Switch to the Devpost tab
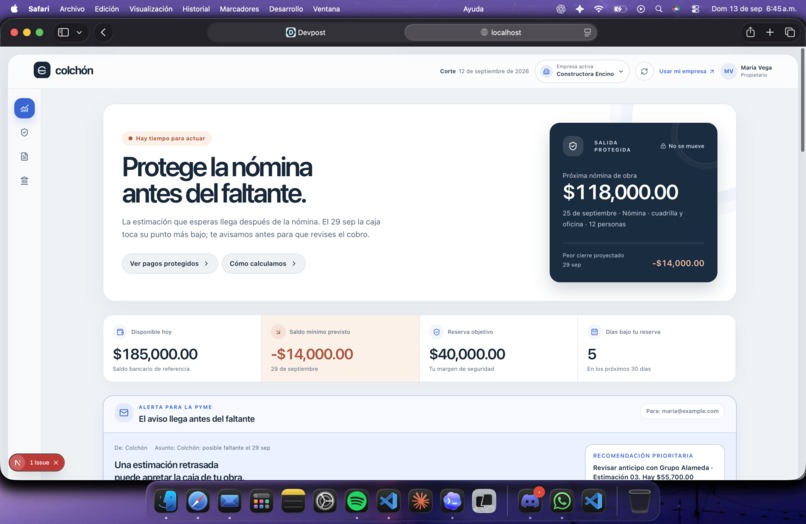 pos(305,32)
